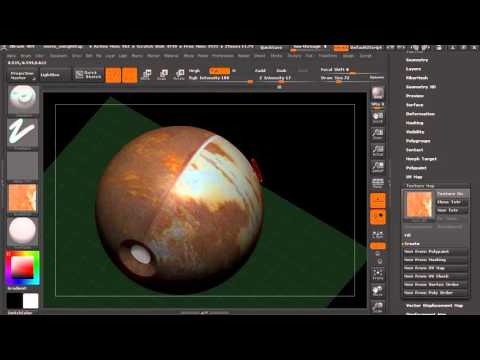
Task: Click the BPR render button
Action: (378, 94)
